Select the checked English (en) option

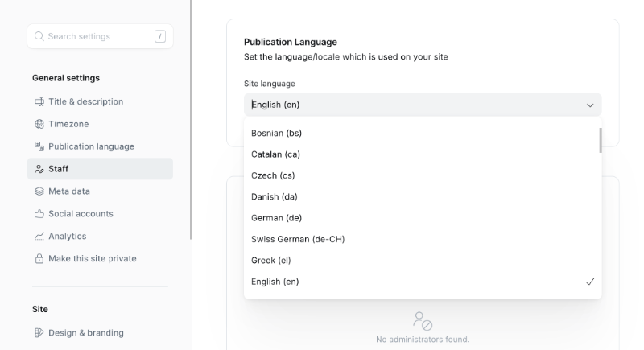(423, 282)
